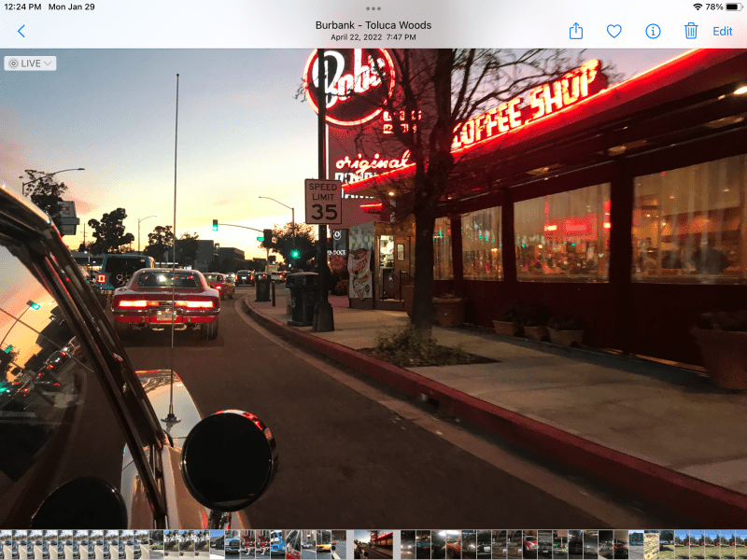This screenshot has width=747, height=560.
Task: Favorite this photo with the heart
Action: click(x=614, y=32)
